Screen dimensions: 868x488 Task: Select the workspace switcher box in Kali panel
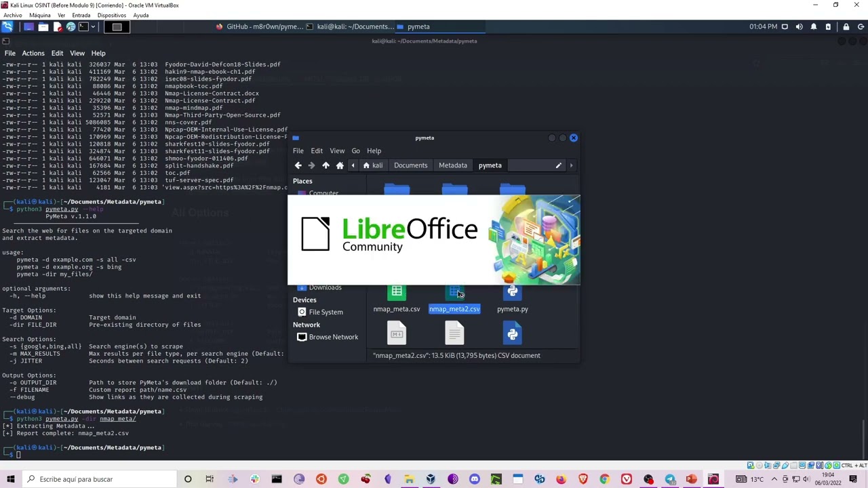coord(117,26)
